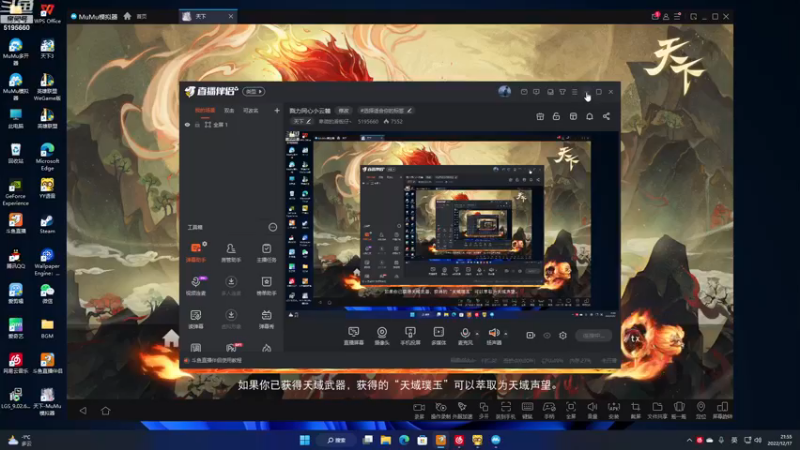The image size is (800, 450).
Task: Click the start streaming button
Action: 593,335
